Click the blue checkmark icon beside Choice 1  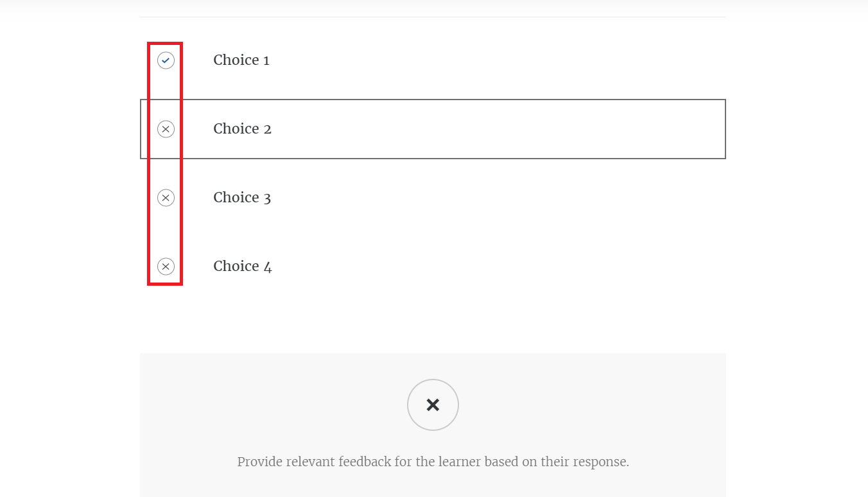(166, 60)
